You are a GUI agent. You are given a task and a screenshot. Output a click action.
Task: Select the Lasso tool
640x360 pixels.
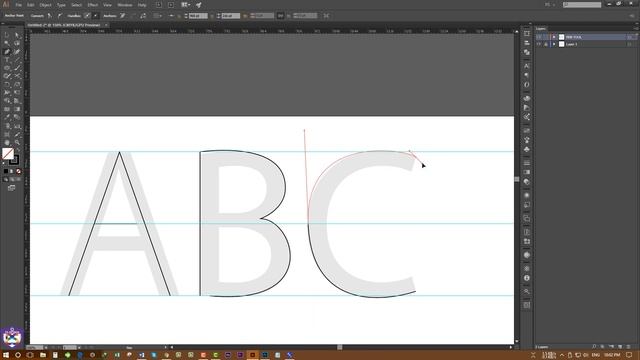(17, 44)
